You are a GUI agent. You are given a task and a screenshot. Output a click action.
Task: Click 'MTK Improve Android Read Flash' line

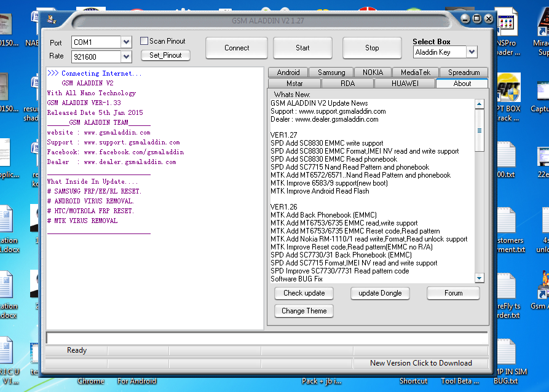320,191
